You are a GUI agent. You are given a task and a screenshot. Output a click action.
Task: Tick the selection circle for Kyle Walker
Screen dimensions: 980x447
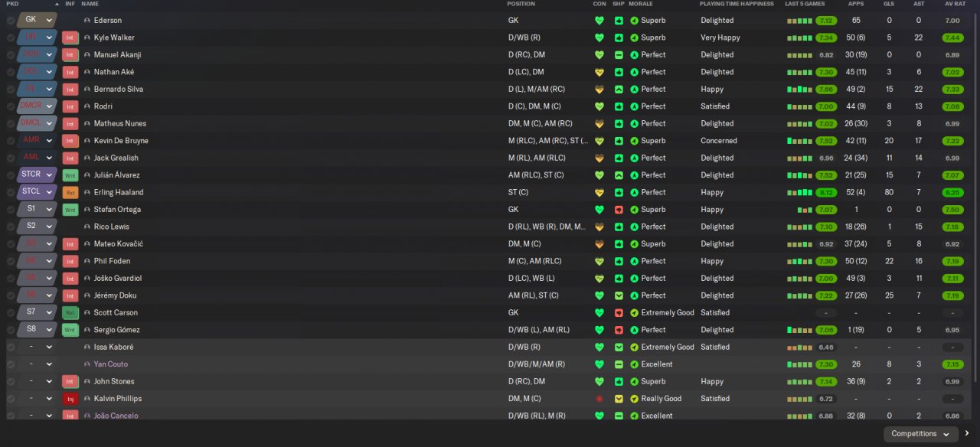point(11,38)
